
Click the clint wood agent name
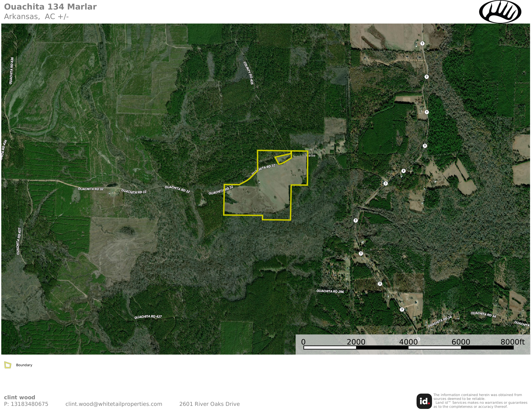pos(20,397)
